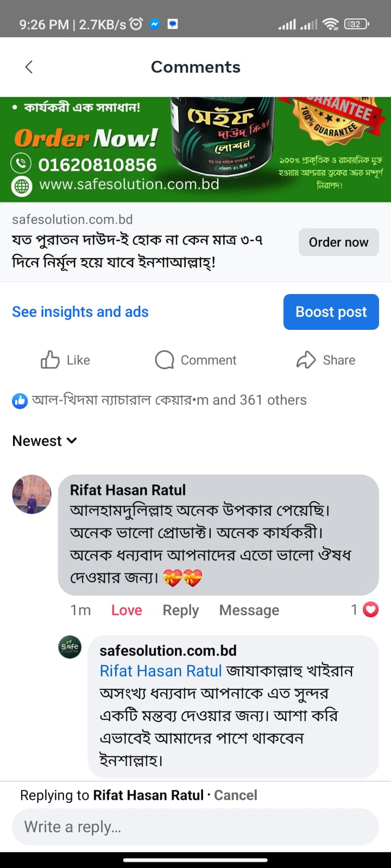
Task: Tap the blue like reaction icon
Action: (20, 401)
